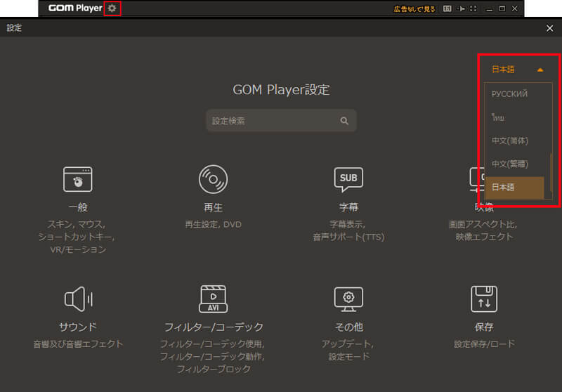Viewport: 562px width, 392px height.
Task: Click アップデート, description text
Action: pyautogui.click(x=347, y=344)
